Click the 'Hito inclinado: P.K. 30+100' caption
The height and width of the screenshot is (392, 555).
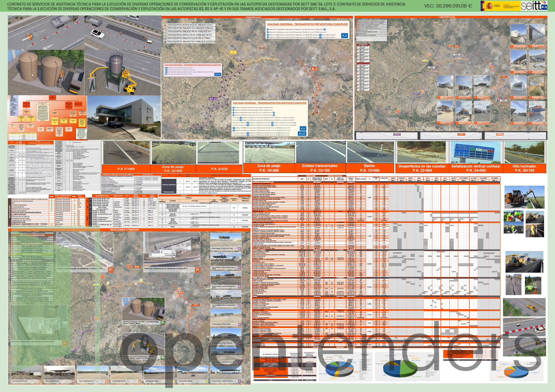tap(524, 168)
